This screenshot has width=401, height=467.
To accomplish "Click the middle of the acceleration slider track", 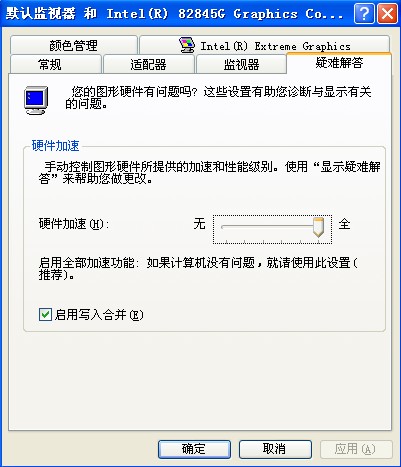I will click(x=272, y=227).
